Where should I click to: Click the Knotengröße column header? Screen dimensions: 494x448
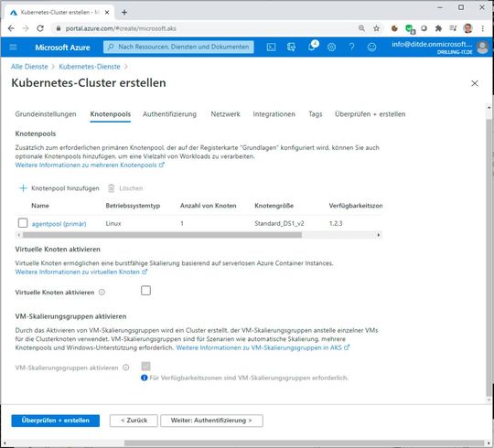click(274, 206)
